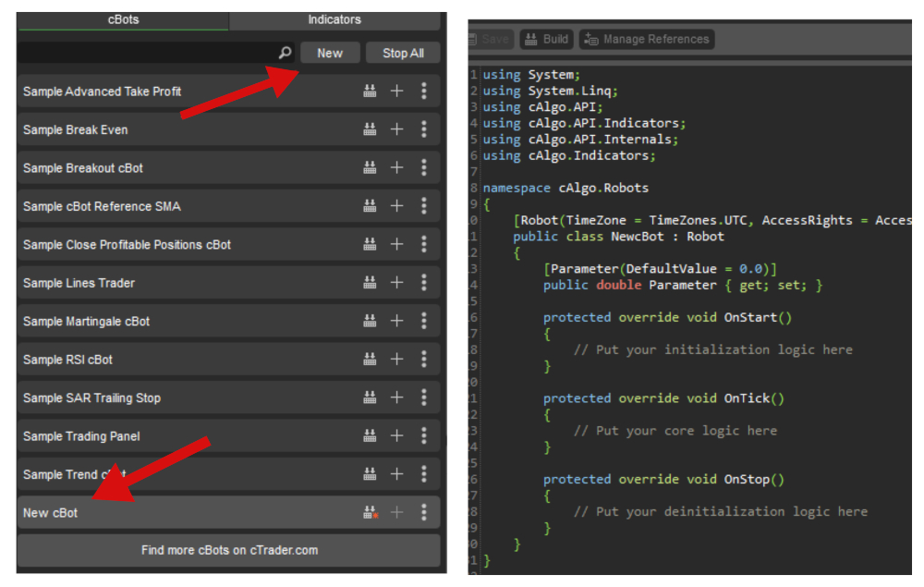Image resolution: width=924 pixels, height=587 pixels.
Task: Select the Sample Lines Trader name
Action: (79, 283)
